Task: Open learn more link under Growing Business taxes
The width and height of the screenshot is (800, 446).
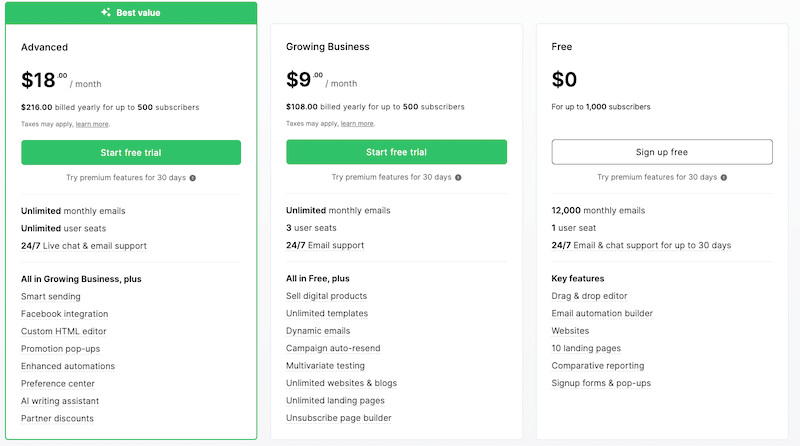Action: [357, 123]
